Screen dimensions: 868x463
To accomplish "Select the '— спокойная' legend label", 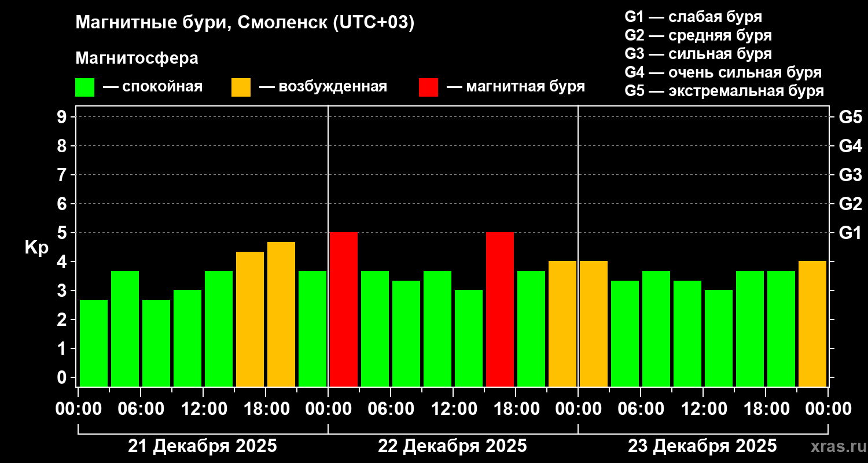I will (153, 87).
